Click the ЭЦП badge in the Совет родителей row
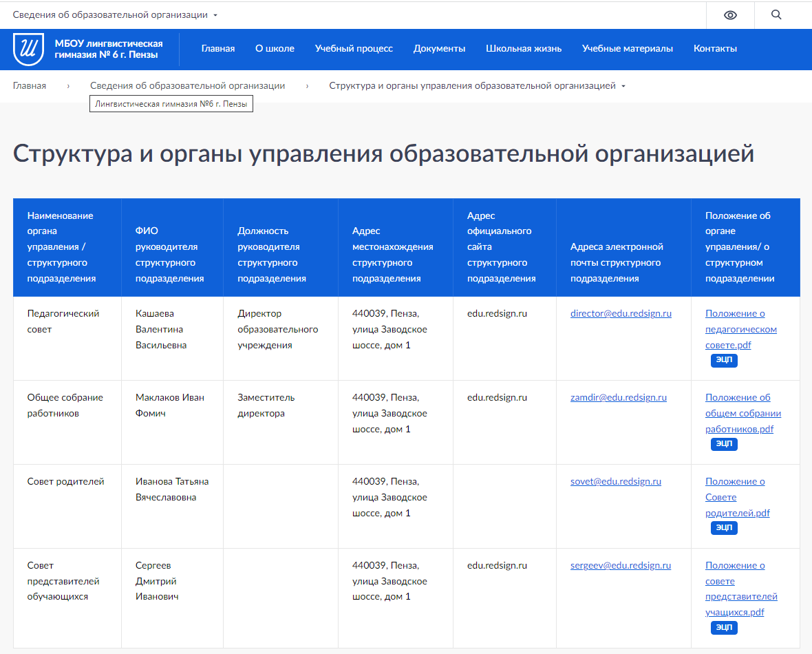 coord(723,527)
